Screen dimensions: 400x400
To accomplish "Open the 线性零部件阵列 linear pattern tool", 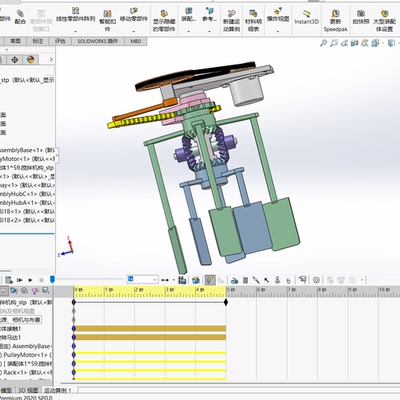I will 75,15.
